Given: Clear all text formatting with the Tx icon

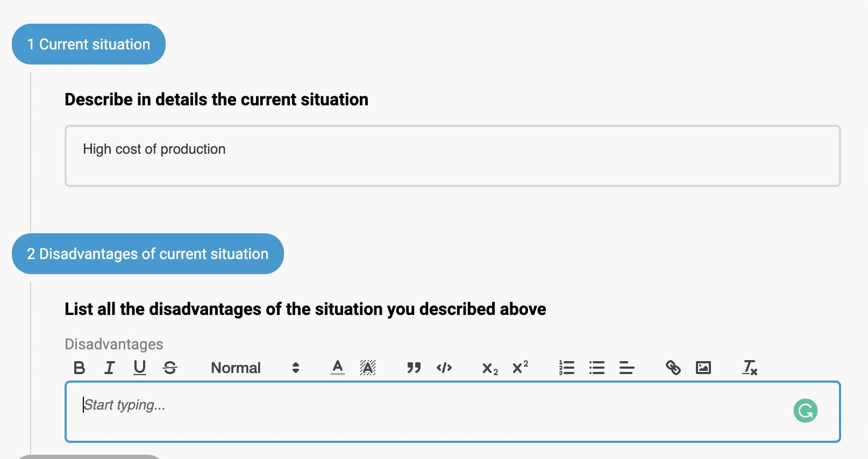Looking at the screenshot, I should [750, 368].
